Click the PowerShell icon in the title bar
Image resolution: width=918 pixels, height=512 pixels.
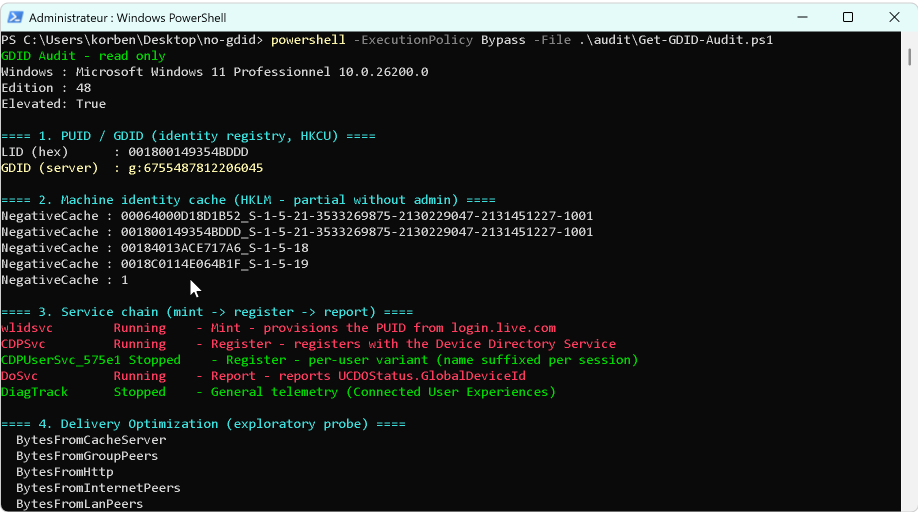pyautogui.click(x=15, y=18)
